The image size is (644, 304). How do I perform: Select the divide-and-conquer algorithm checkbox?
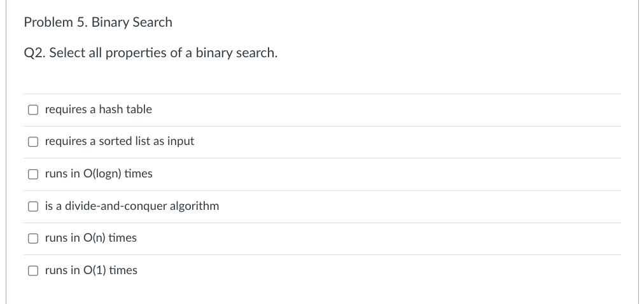tap(32, 206)
